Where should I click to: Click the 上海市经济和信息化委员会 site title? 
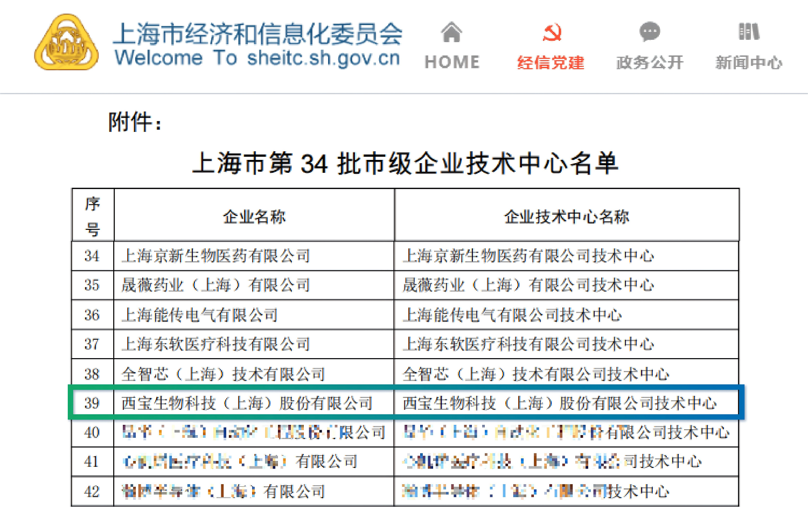(257, 33)
